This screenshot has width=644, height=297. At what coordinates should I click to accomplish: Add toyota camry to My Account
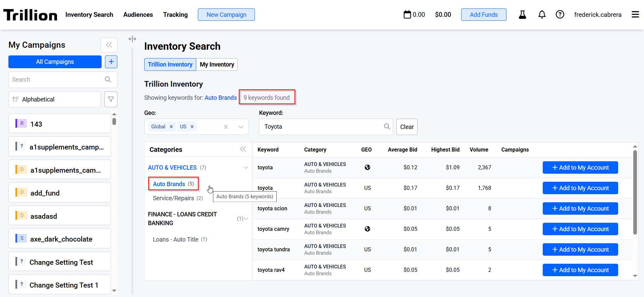[x=580, y=229]
